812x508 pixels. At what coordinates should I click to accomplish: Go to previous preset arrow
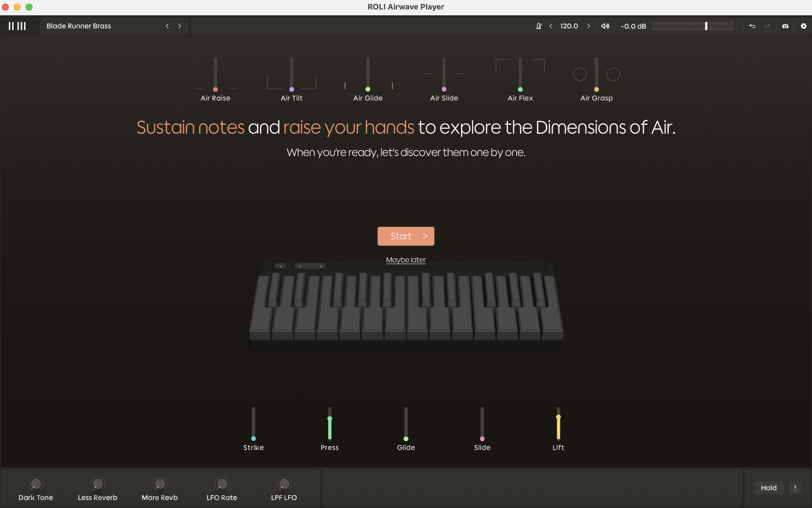point(167,26)
